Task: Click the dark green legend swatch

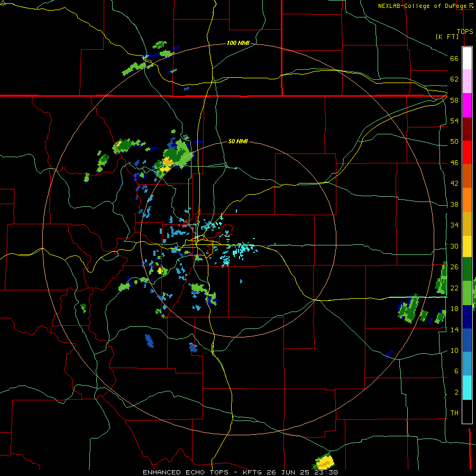Action: click(467, 269)
